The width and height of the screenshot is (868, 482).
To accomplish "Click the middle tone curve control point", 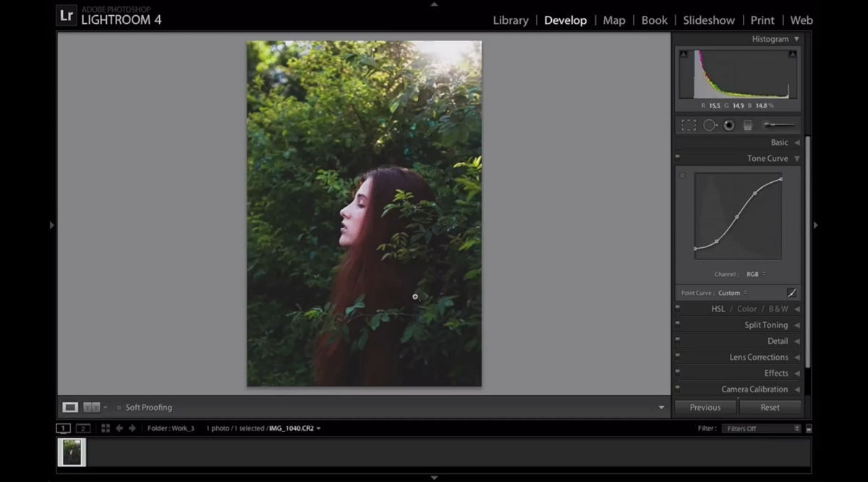I will 737,217.
